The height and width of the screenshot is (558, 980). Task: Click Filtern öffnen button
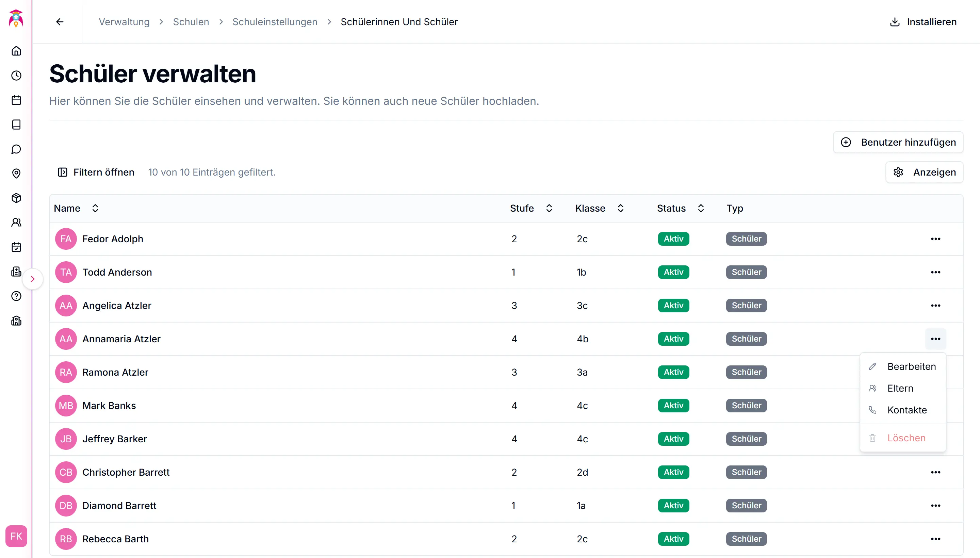(96, 172)
